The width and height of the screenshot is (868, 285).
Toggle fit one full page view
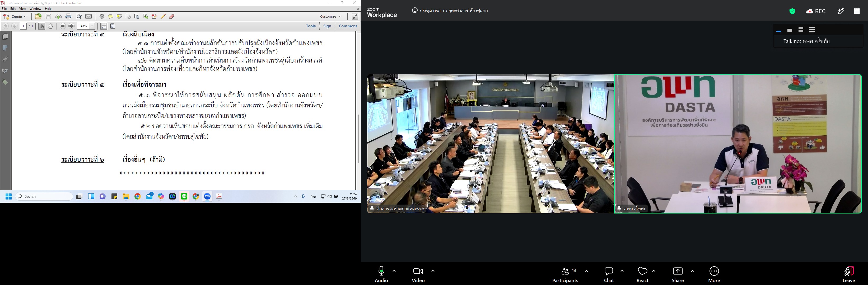click(x=113, y=26)
